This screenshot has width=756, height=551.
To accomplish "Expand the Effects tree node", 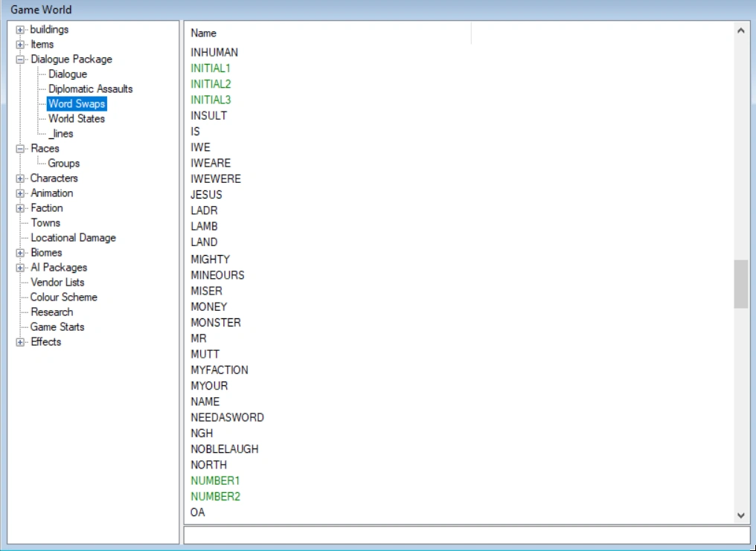I will tap(20, 343).
